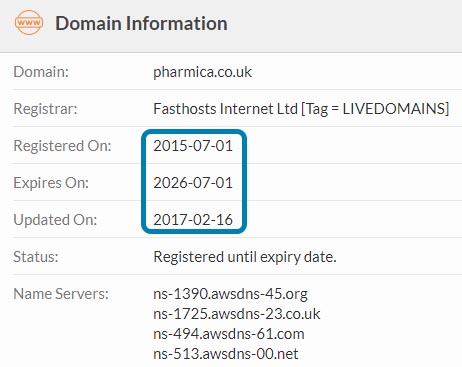Click the Domain: field label
This screenshot has width=462, height=367.
coord(41,72)
